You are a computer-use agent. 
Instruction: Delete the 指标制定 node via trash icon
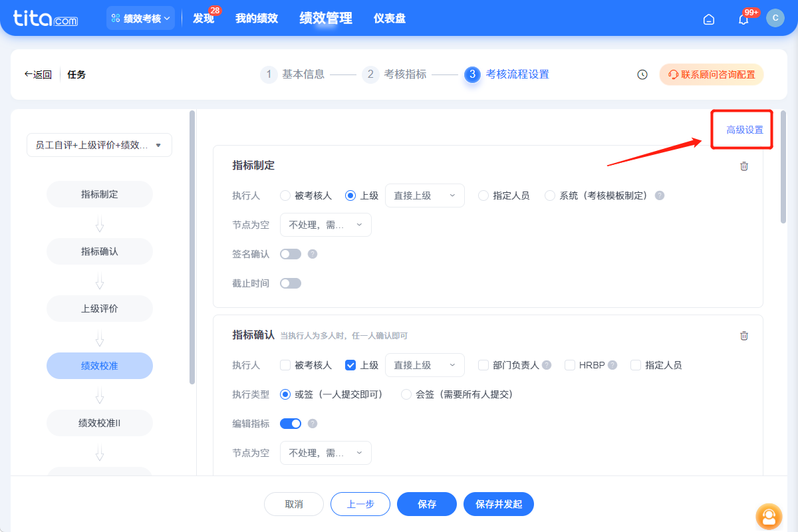744,166
